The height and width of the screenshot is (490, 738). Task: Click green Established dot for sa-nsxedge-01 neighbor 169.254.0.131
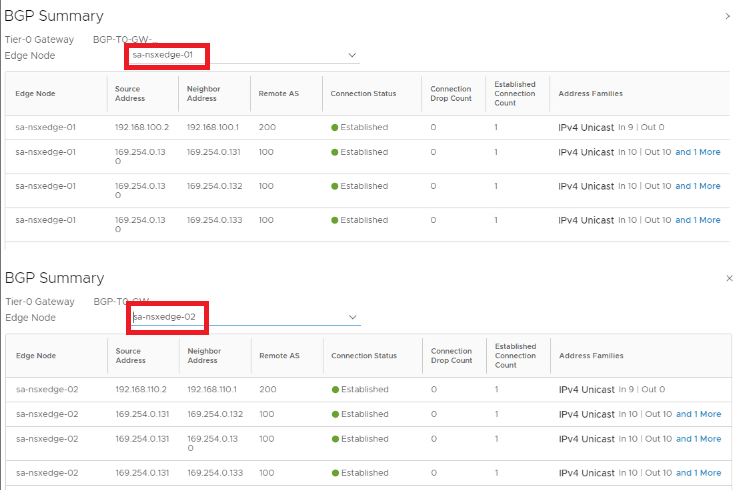pos(335,152)
